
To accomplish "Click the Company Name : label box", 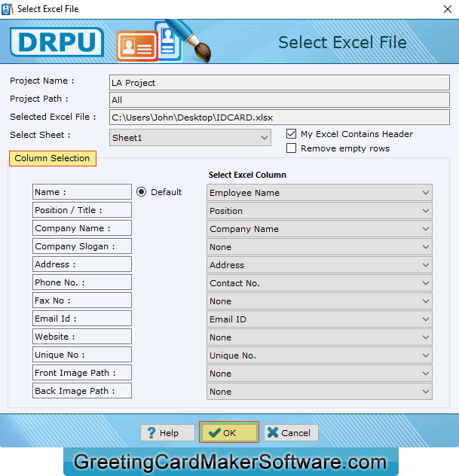I will pyautogui.click(x=82, y=228).
